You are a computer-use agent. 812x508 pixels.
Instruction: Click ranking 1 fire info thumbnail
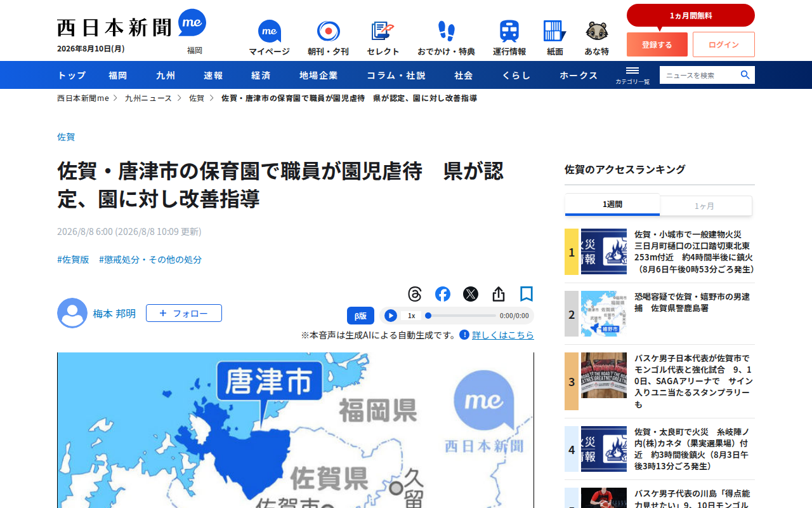coord(604,251)
